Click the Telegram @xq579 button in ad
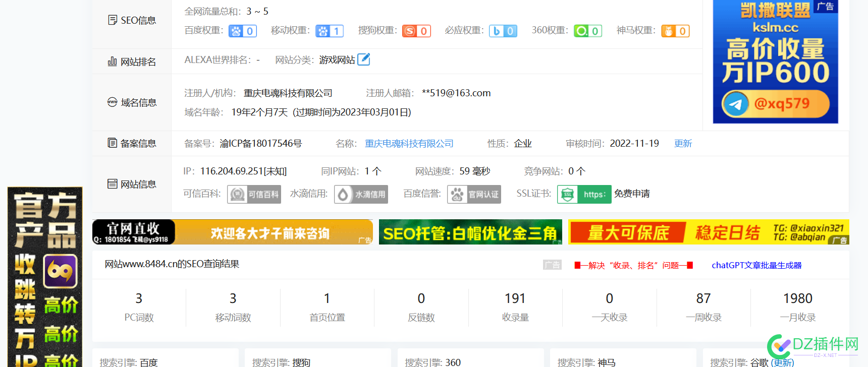The height and width of the screenshot is (367, 868). click(x=776, y=104)
